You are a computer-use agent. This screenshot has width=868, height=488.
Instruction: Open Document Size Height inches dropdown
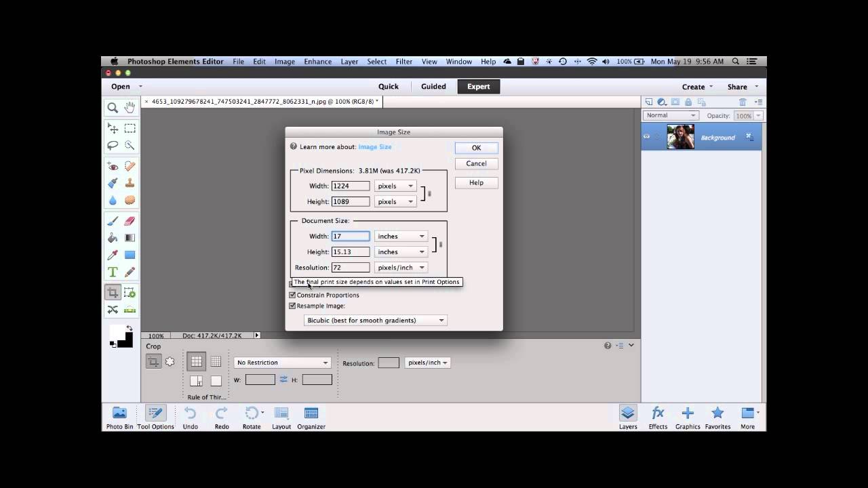tap(401, 251)
